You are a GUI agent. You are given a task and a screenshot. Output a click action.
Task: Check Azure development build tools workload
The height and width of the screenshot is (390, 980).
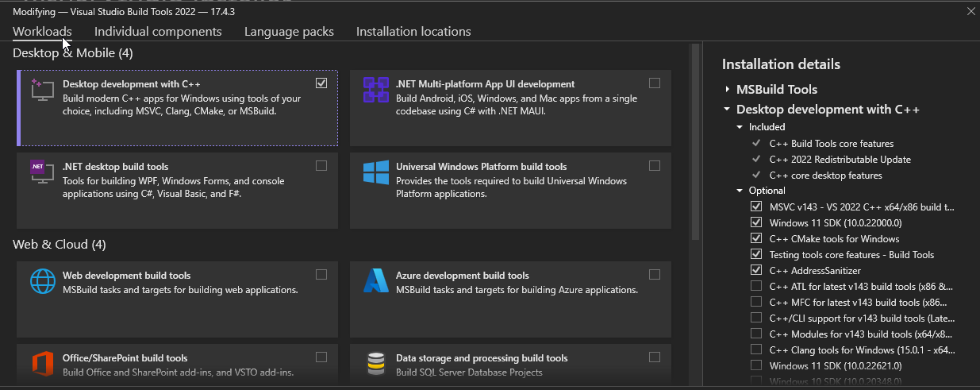655,274
